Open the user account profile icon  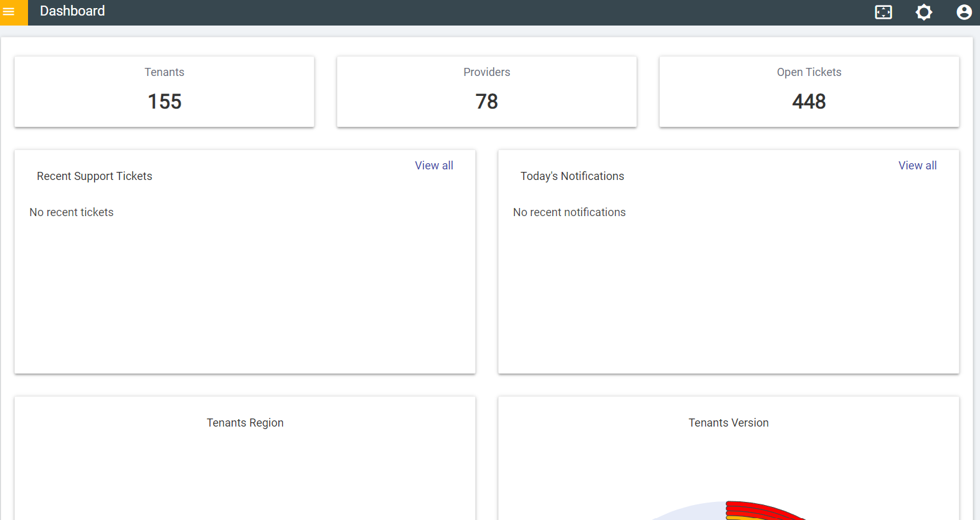coord(964,12)
